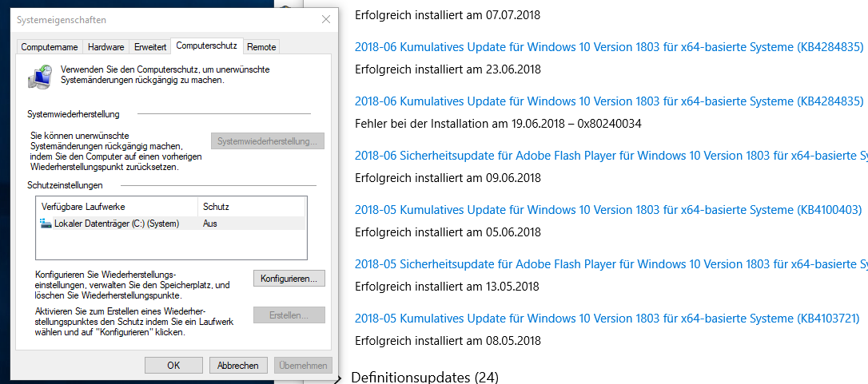Image resolution: width=868 pixels, height=384 pixels.
Task: Click the greyed-out Erstellen... button
Action: click(289, 315)
